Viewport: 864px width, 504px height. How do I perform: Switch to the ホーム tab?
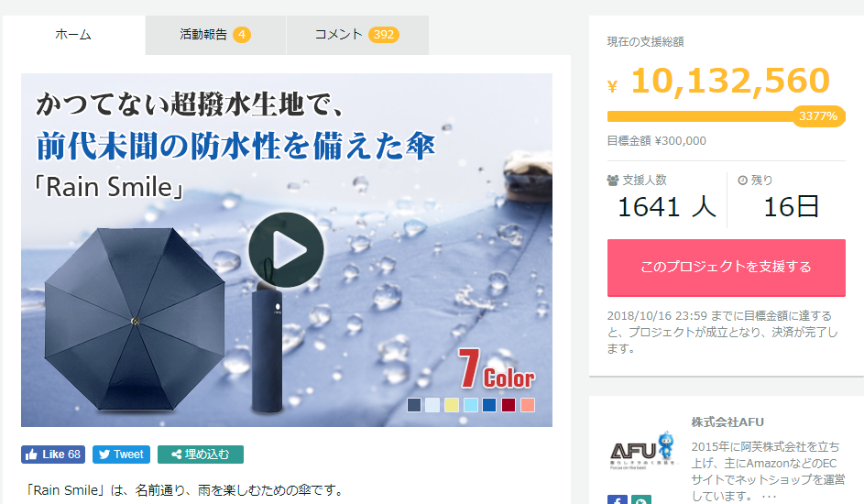(x=73, y=35)
